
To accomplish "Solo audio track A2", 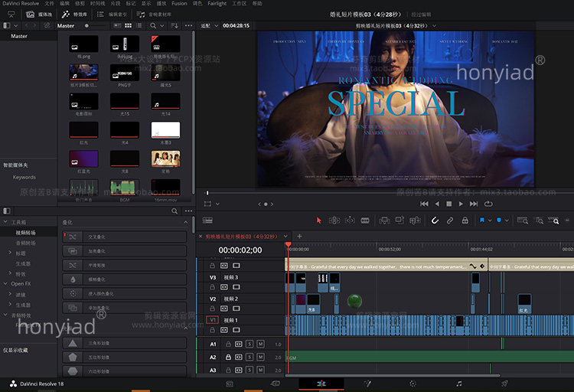I will [249, 358].
